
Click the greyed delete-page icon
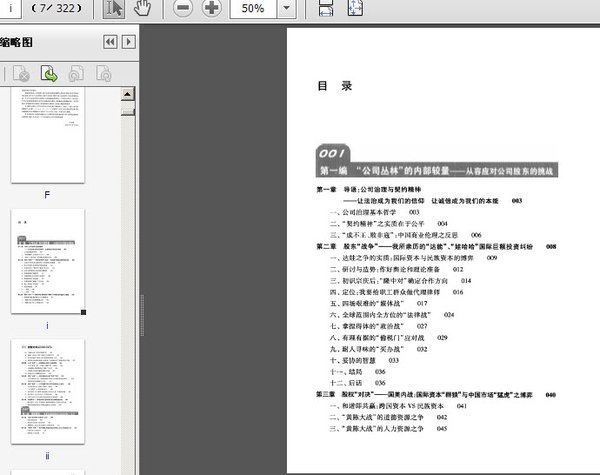(21, 73)
